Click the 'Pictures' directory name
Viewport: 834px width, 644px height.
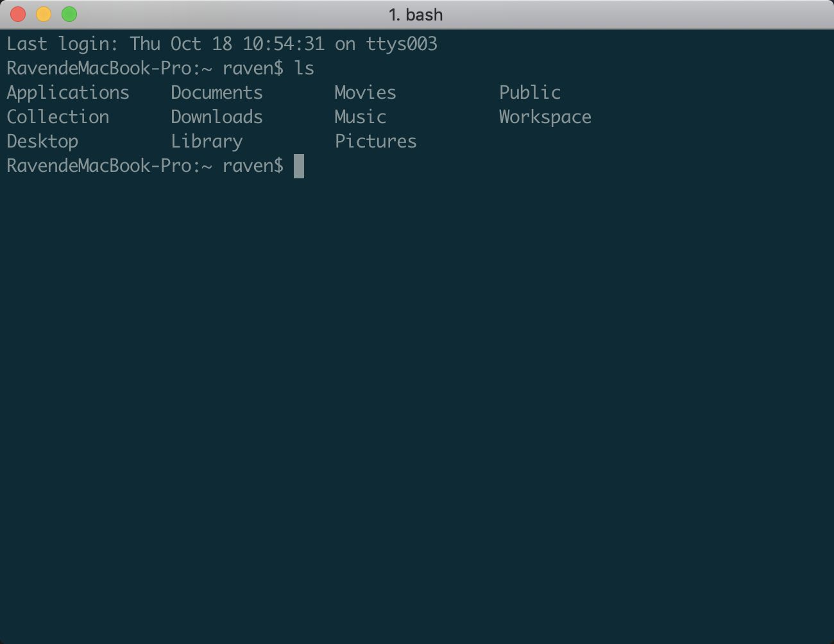click(376, 141)
